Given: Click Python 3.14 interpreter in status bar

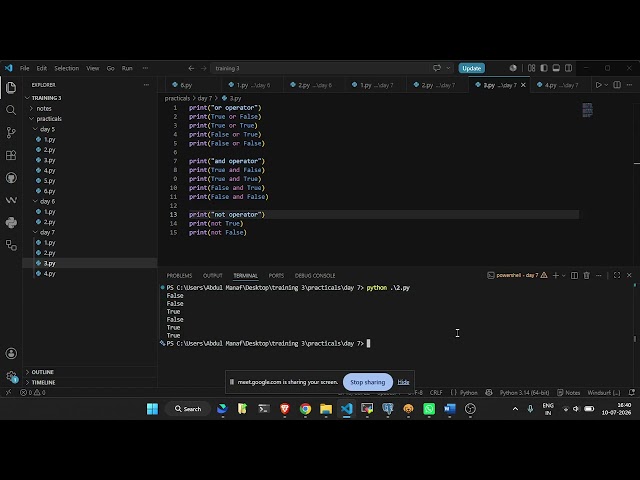Looking at the screenshot, I should click(x=524, y=393).
